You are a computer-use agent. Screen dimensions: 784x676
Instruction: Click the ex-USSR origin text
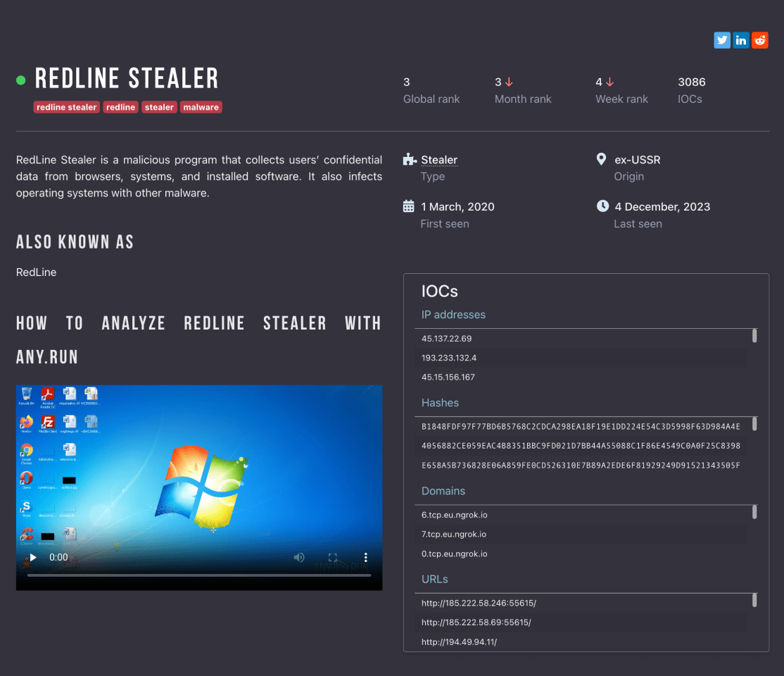pyautogui.click(x=637, y=160)
